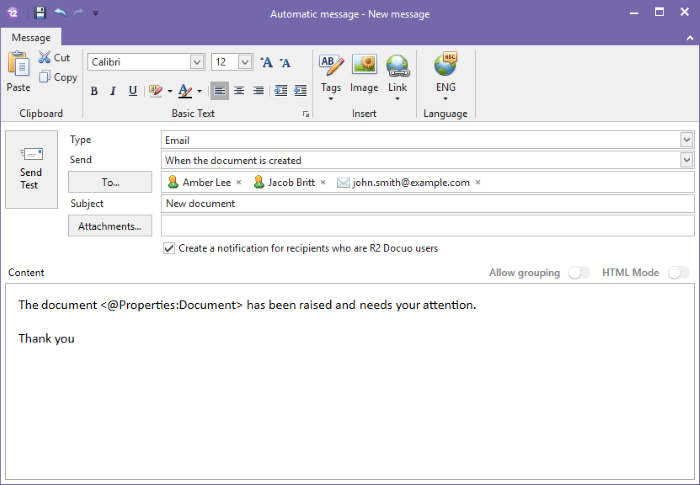700x485 pixels.
Task: Increase the font size with grow icon
Action: 266,62
